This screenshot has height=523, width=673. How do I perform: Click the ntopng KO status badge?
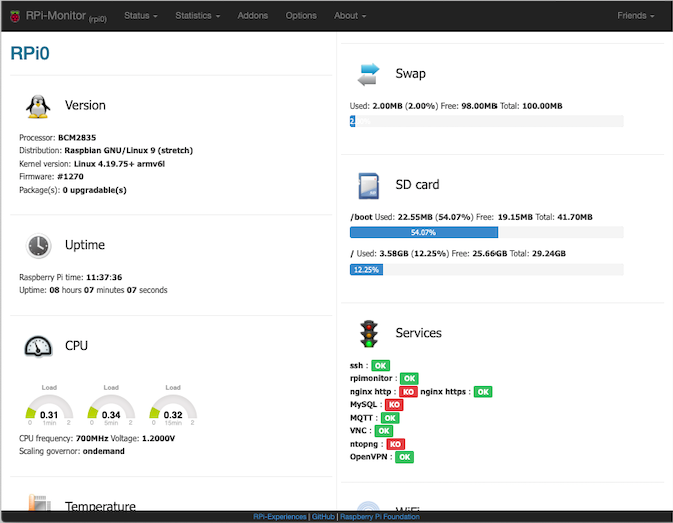tap(395, 444)
